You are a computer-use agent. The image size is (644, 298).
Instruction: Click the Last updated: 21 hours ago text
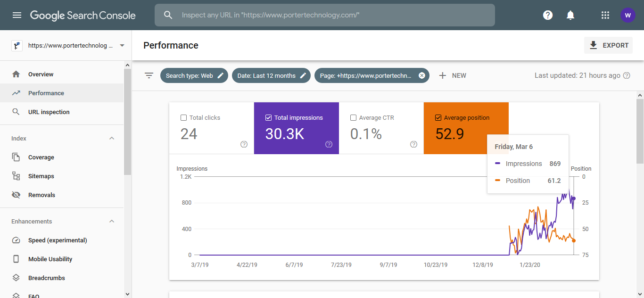click(x=578, y=75)
